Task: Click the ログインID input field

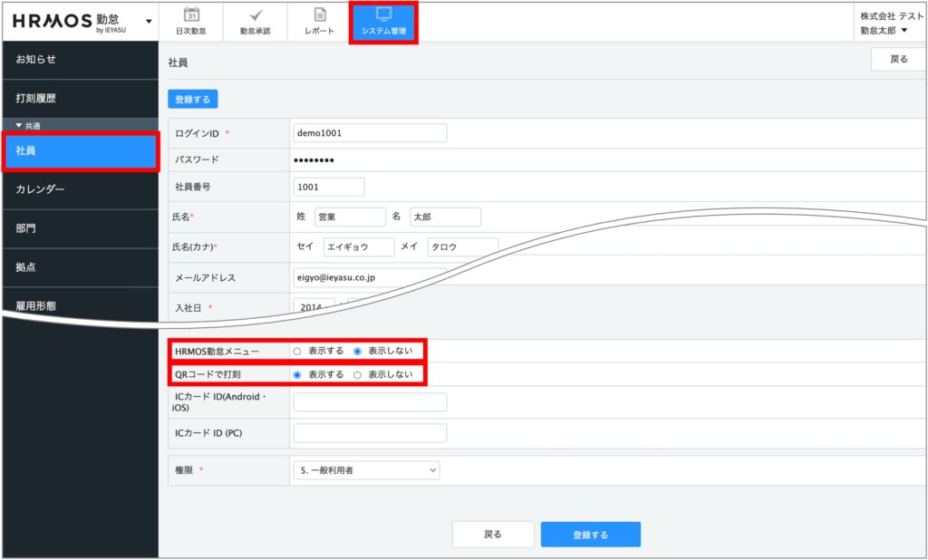Action: pos(370,133)
